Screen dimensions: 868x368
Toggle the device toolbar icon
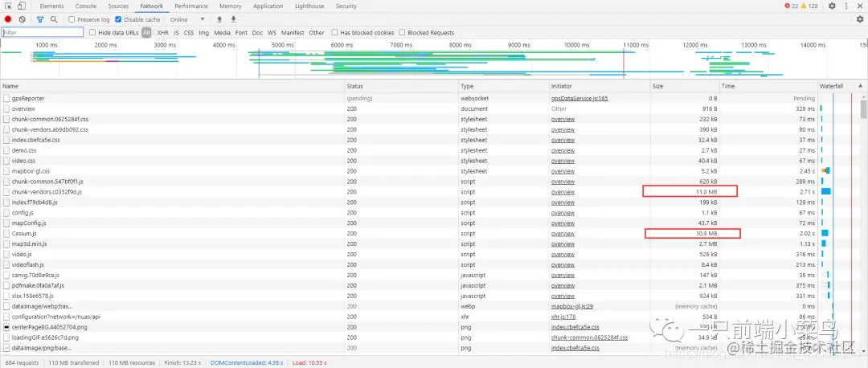[21, 6]
